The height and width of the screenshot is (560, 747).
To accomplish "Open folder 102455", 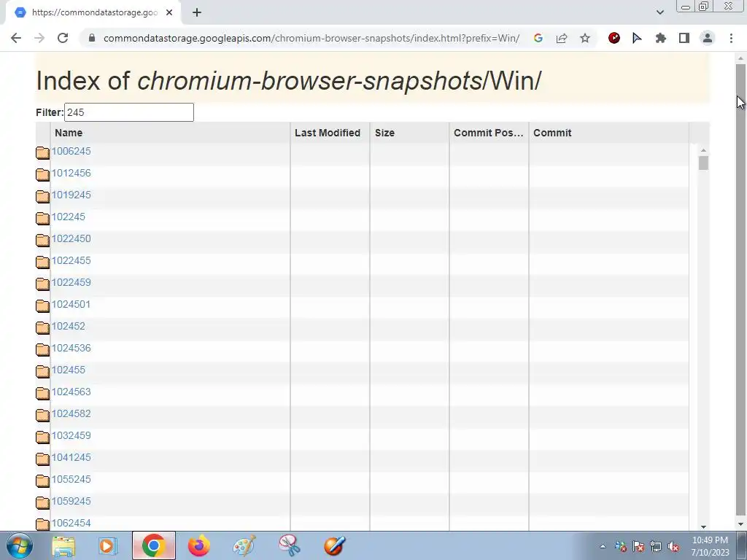I will pos(68,370).
